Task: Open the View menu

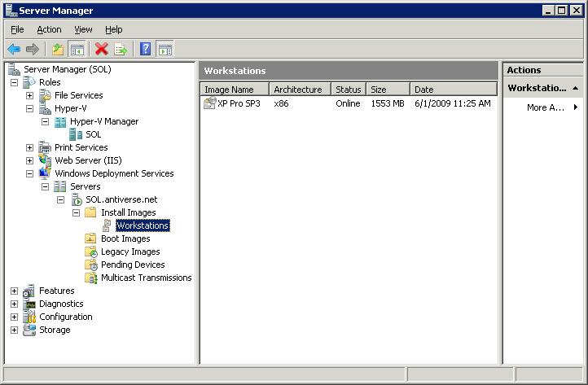Action: (83, 29)
